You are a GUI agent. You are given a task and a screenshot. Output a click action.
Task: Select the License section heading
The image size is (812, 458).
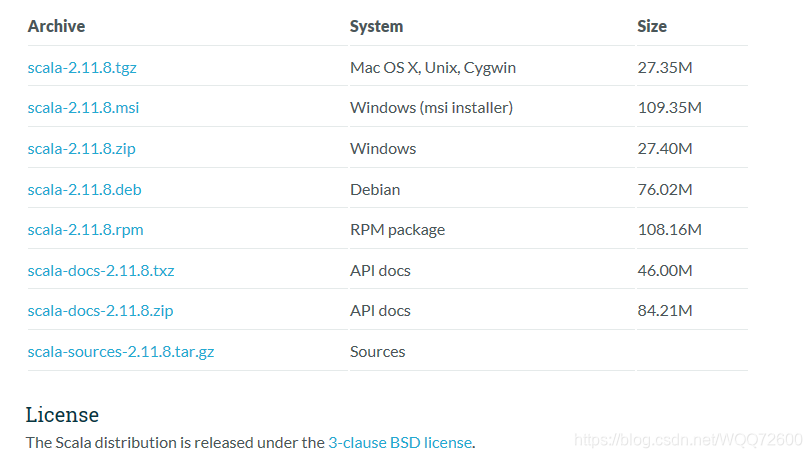pyautogui.click(x=62, y=414)
